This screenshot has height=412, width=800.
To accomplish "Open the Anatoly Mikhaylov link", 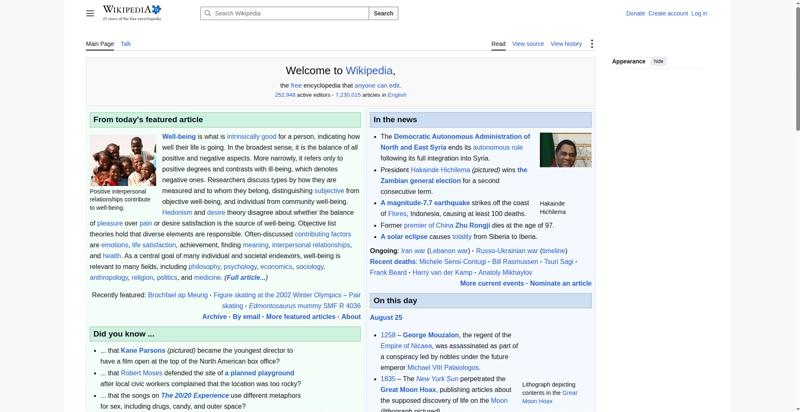I will [x=505, y=272].
